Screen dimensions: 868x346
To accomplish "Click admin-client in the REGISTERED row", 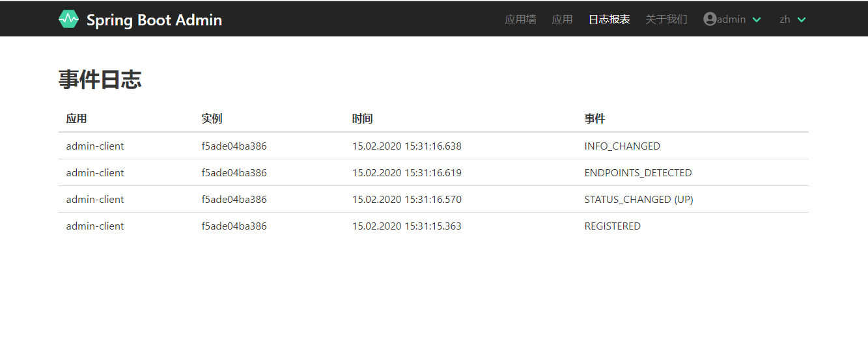I will click(x=95, y=226).
